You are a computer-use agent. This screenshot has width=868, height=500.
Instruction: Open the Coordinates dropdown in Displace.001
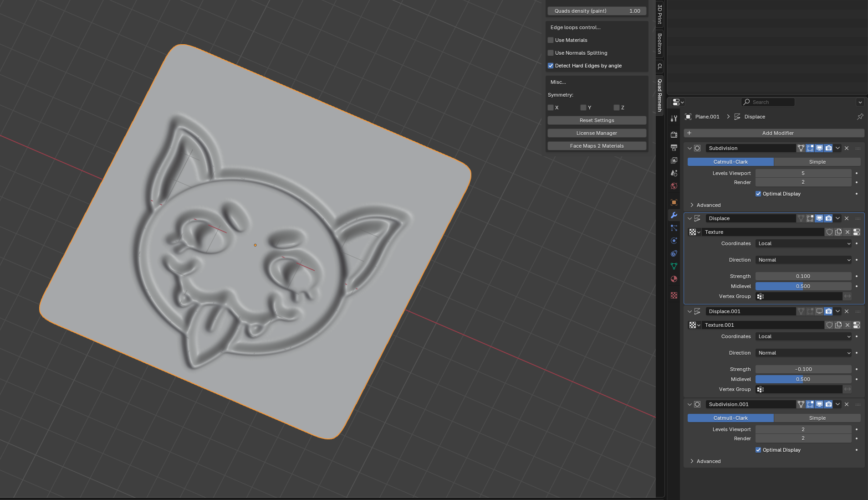pos(803,336)
